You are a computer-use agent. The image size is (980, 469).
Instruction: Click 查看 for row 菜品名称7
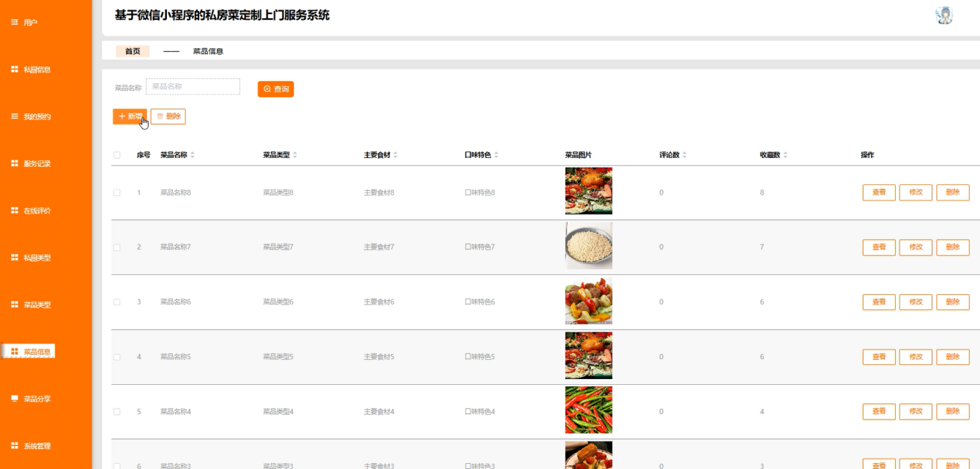(x=879, y=247)
